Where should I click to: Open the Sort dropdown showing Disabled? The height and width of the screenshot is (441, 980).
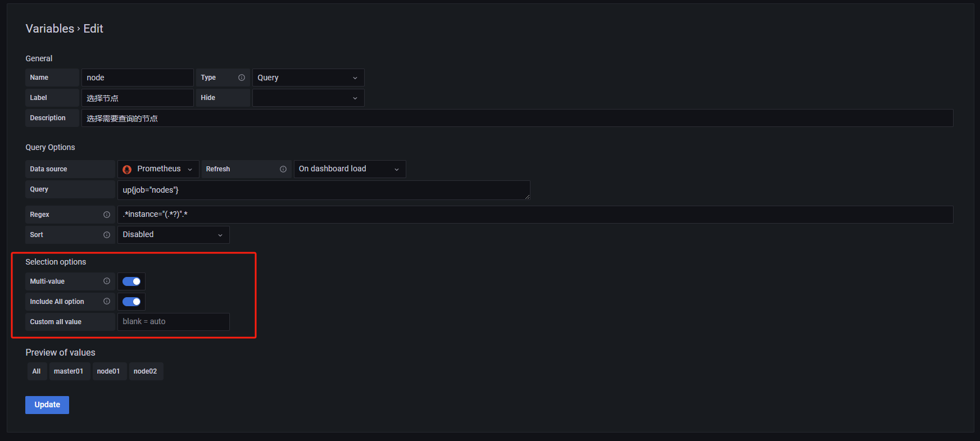[x=173, y=235]
